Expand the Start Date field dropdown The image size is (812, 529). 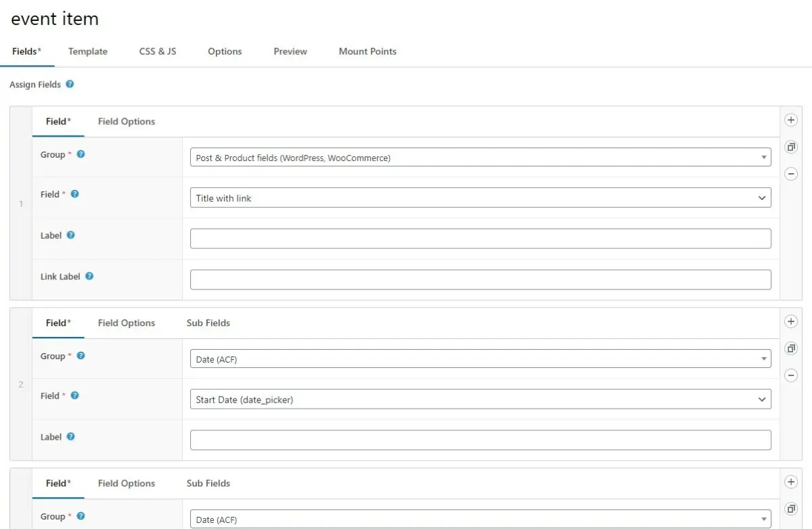click(x=480, y=399)
